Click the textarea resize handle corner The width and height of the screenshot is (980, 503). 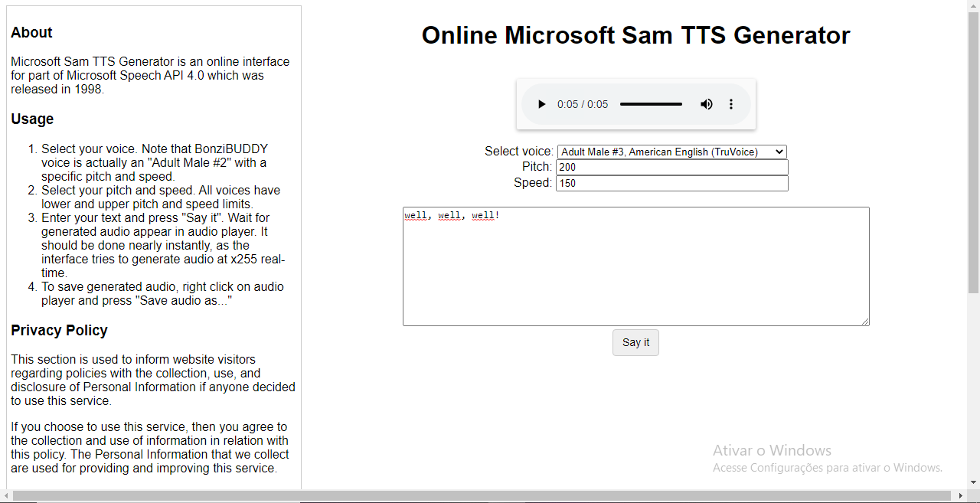coord(865,322)
